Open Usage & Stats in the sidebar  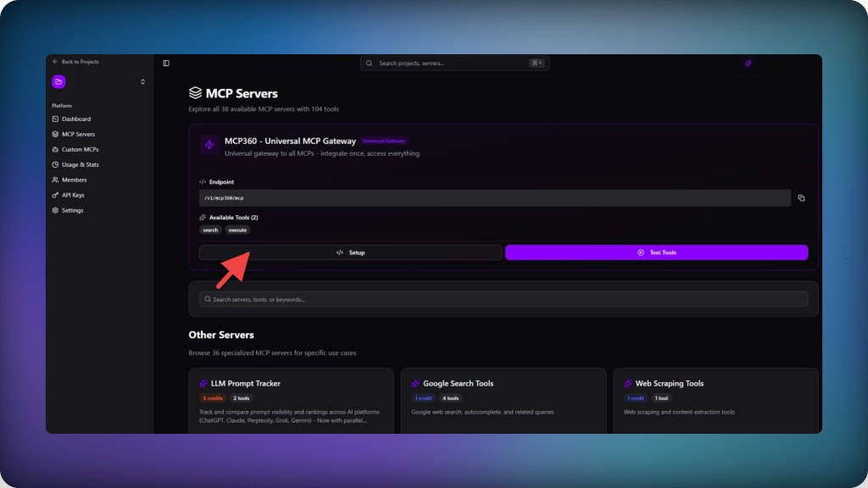tap(75, 164)
